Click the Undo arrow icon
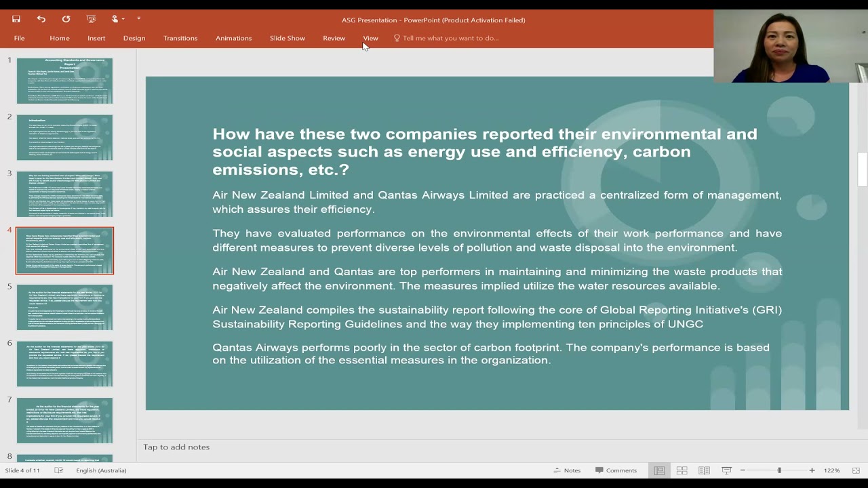 41,19
